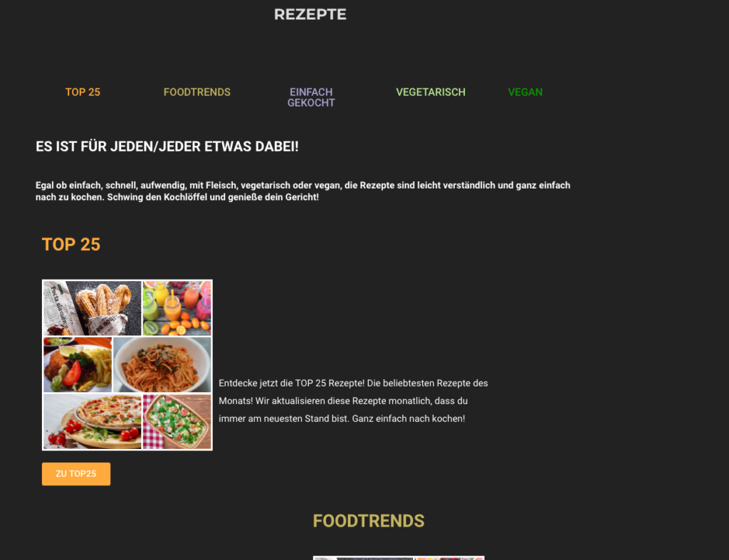Click the 'ES IST FÜR JEDEN/JEDER' headline

(x=167, y=147)
